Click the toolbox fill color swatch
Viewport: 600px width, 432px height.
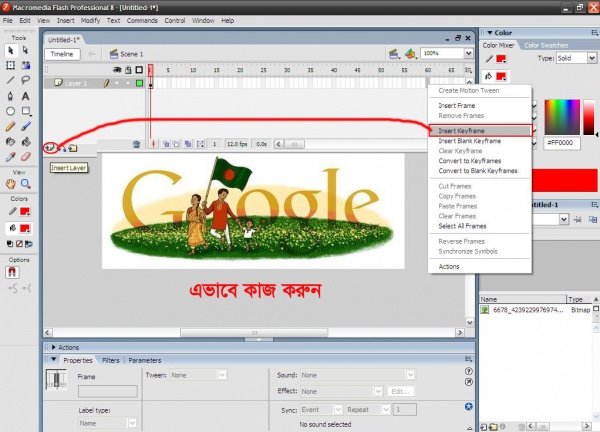click(25, 228)
